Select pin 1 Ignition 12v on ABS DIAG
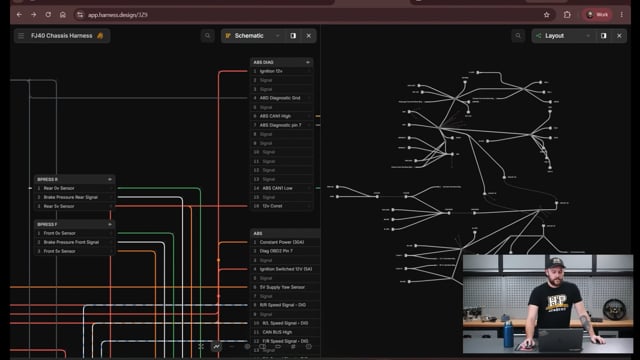The width and height of the screenshot is (640, 360). (x=282, y=71)
